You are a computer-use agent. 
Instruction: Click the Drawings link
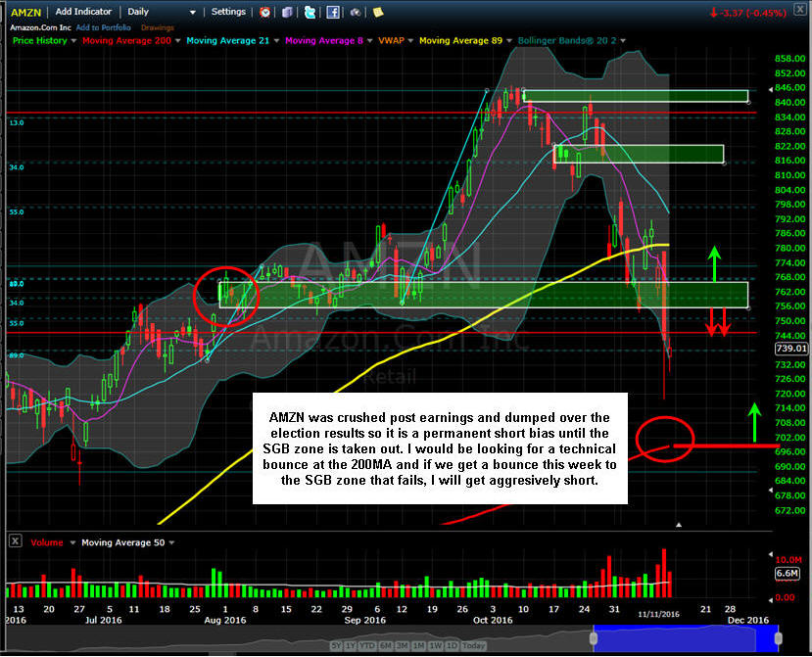point(158,27)
